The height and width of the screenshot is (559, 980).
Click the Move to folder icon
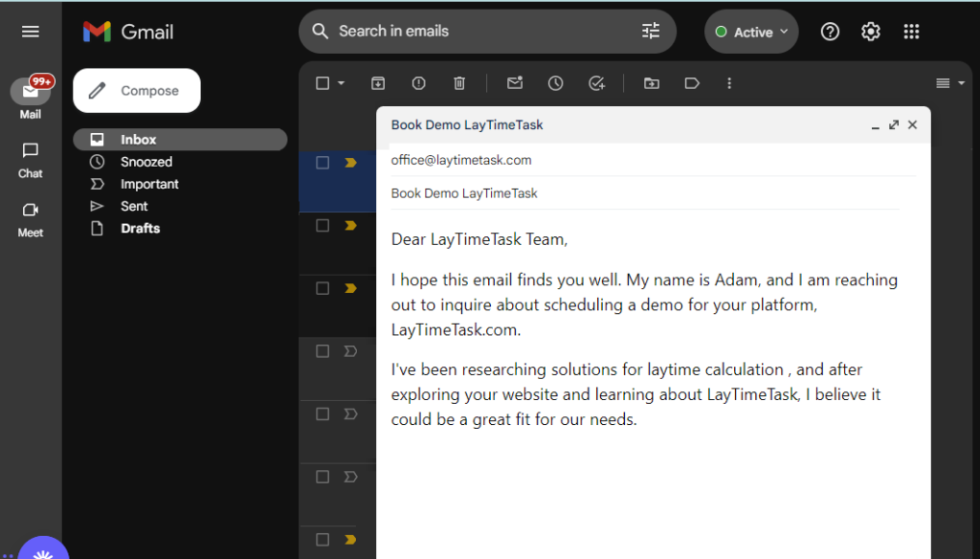(652, 83)
